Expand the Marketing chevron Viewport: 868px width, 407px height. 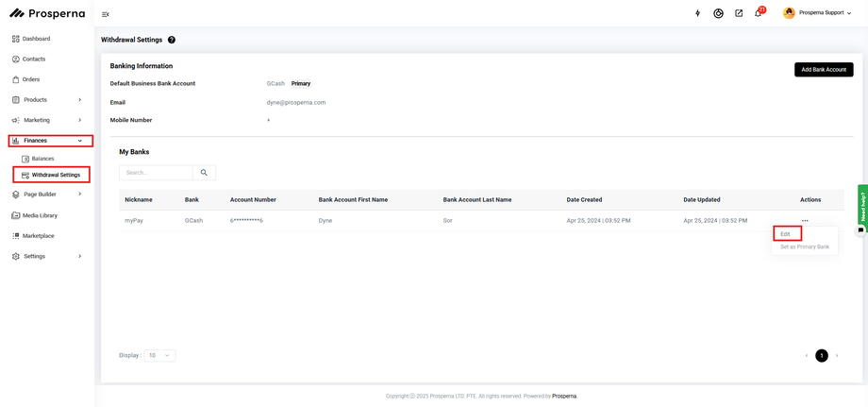click(x=79, y=120)
